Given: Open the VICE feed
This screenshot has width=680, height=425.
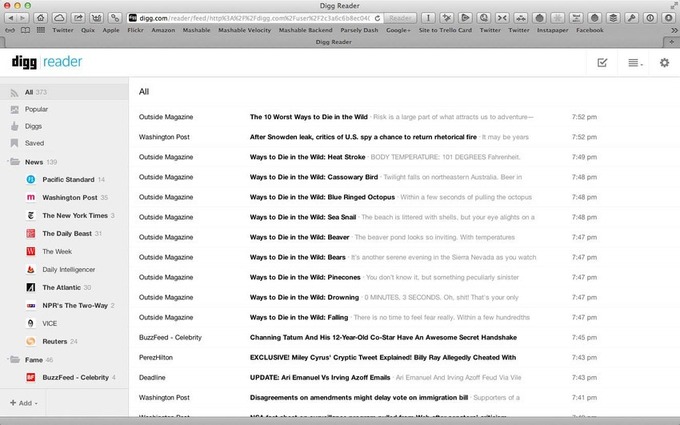Looking at the screenshot, I should click(x=49, y=324).
